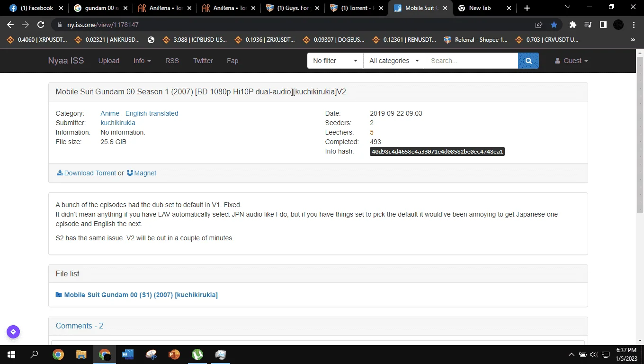
Task: Open the ICPBUSD bookmark
Action: 195,40
